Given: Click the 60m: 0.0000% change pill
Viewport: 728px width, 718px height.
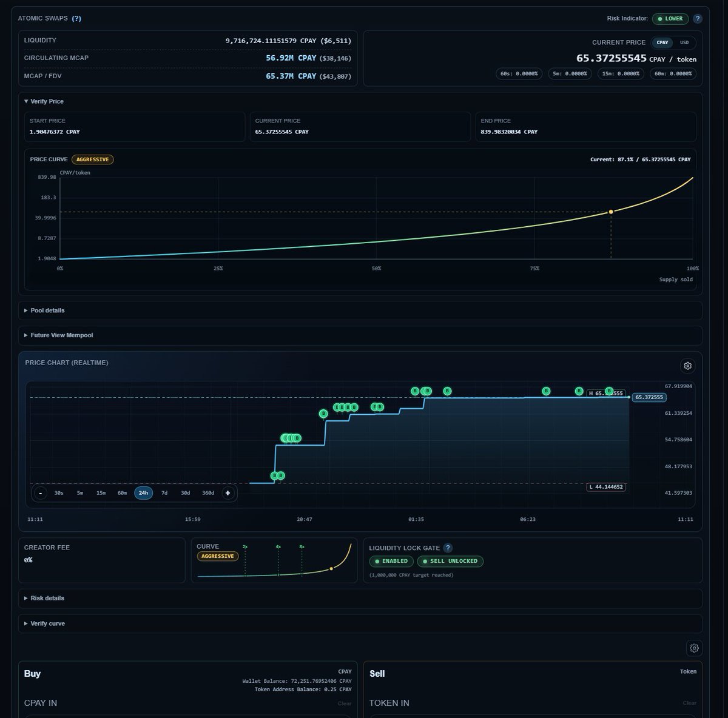Looking at the screenshot, I should (673, 73).
